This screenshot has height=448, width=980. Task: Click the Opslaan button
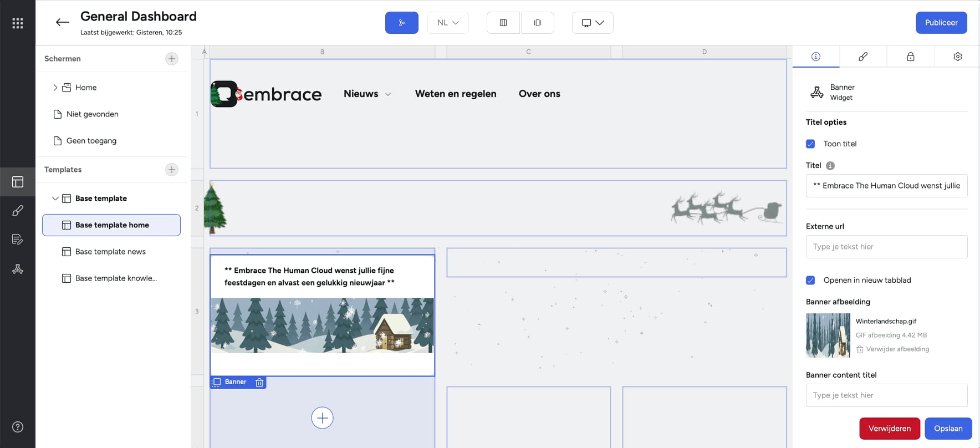[x=948, y=429]
